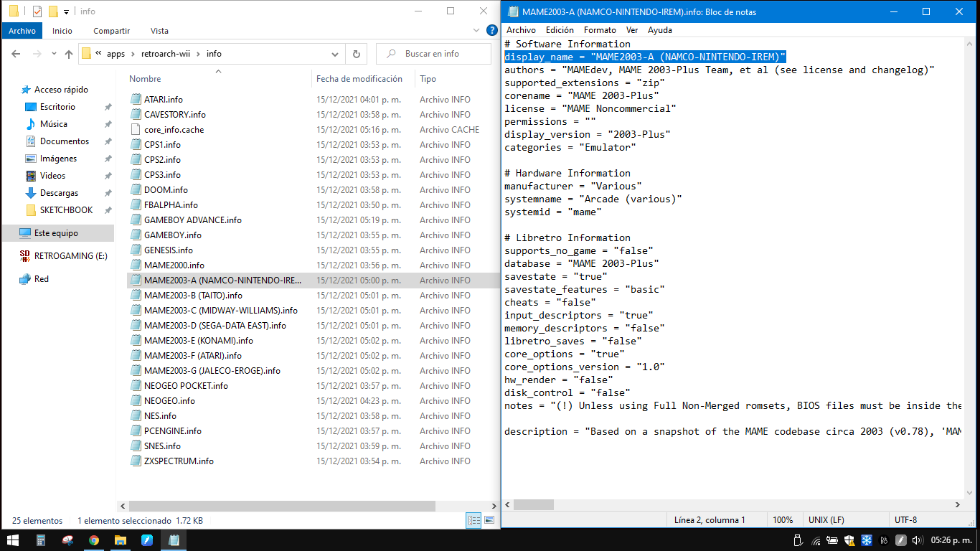Select the MAME2003-B (TAITO).info file
The height and width of the screenshot is (551, 980).
[193, 296]
